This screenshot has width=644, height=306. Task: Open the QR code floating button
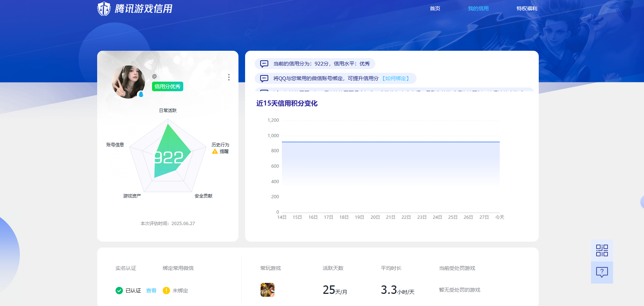(x=602, y=250)
